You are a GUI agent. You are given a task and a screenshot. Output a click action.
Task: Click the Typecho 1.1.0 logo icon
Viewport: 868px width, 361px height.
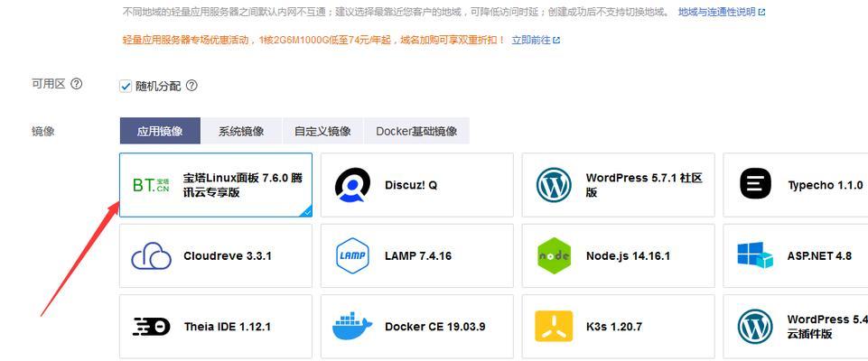tap(755, 185)
